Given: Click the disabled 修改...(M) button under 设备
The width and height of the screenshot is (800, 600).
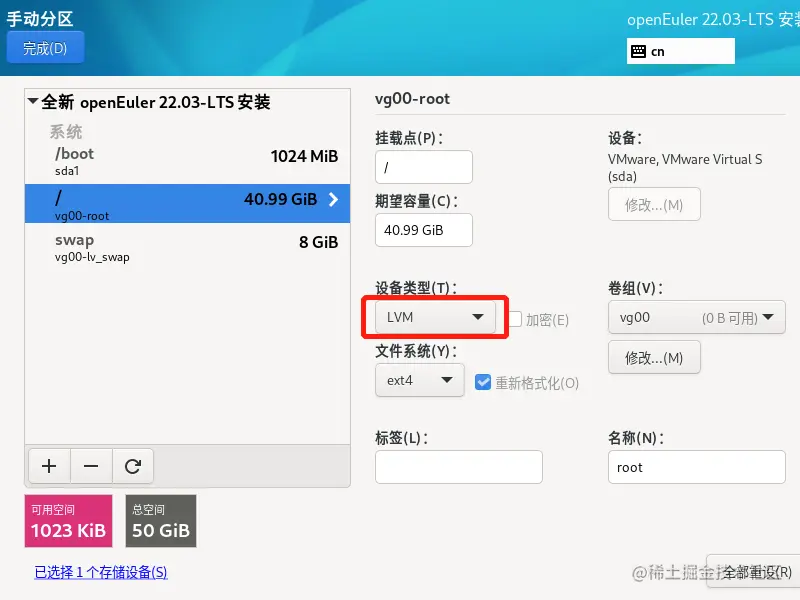Looking at the screenshot, I should (x=654, y=205).
